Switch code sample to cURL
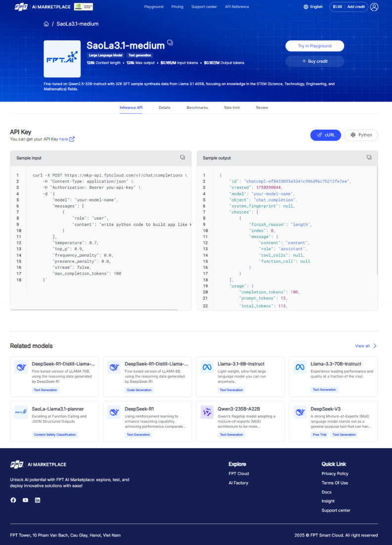 pos(326,135)
